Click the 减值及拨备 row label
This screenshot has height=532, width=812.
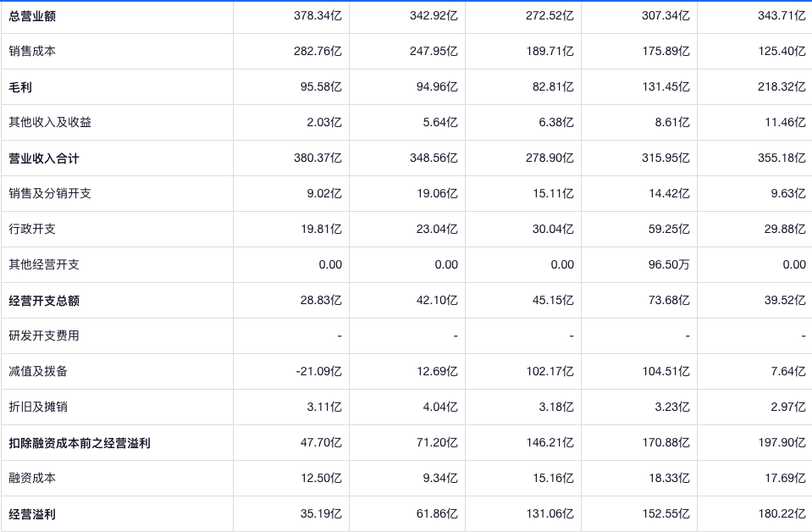(x=38, y=372)
